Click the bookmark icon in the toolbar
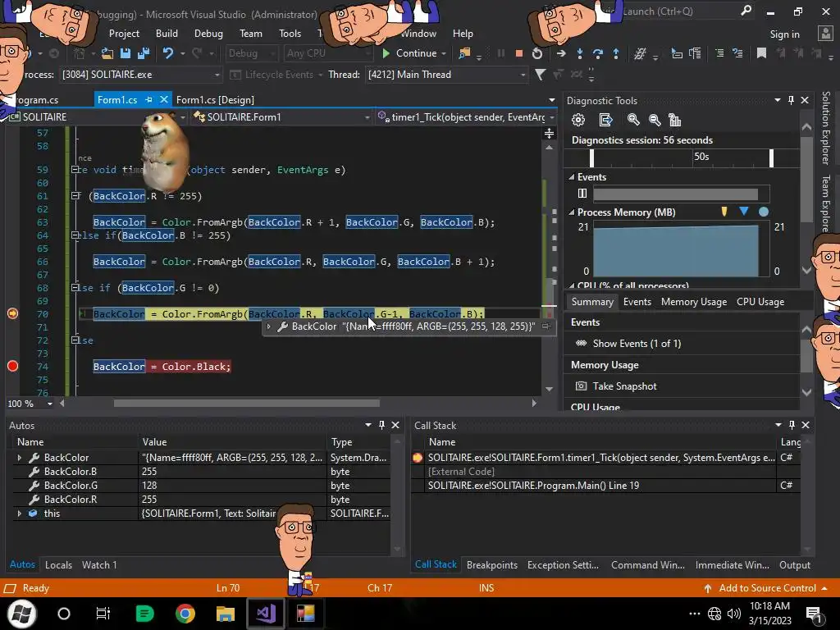This screenshot has height=630, width=840. point(761,53)
